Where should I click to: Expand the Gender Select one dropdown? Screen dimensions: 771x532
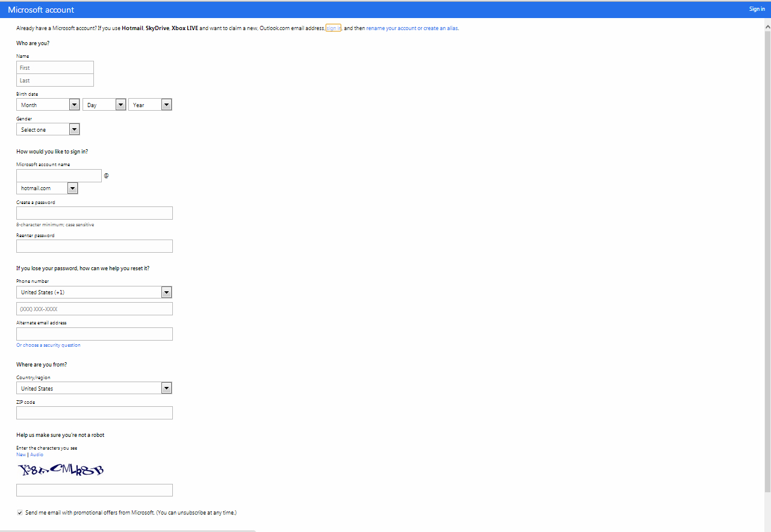tap(48, 129)
